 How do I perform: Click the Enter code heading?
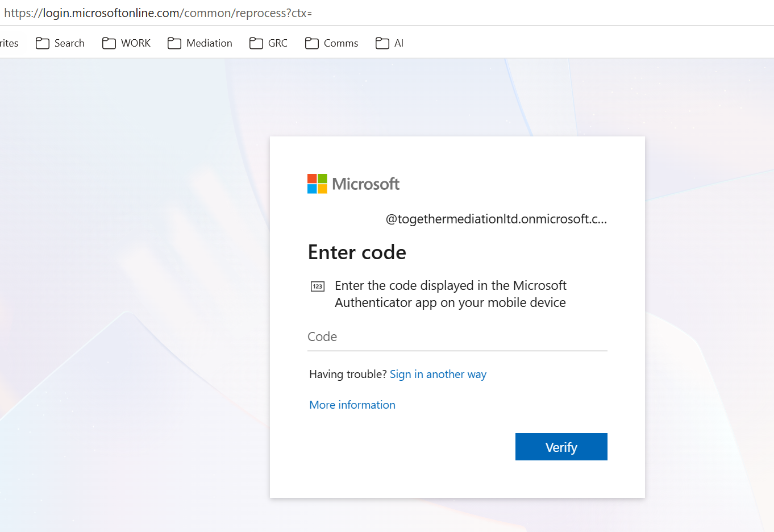click(357, 252)
